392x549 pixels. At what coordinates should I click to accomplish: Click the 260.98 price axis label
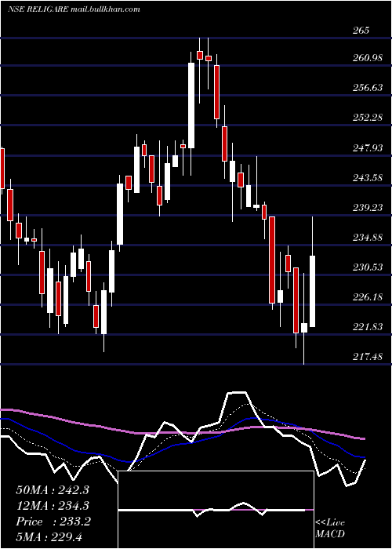coord(368,58)
